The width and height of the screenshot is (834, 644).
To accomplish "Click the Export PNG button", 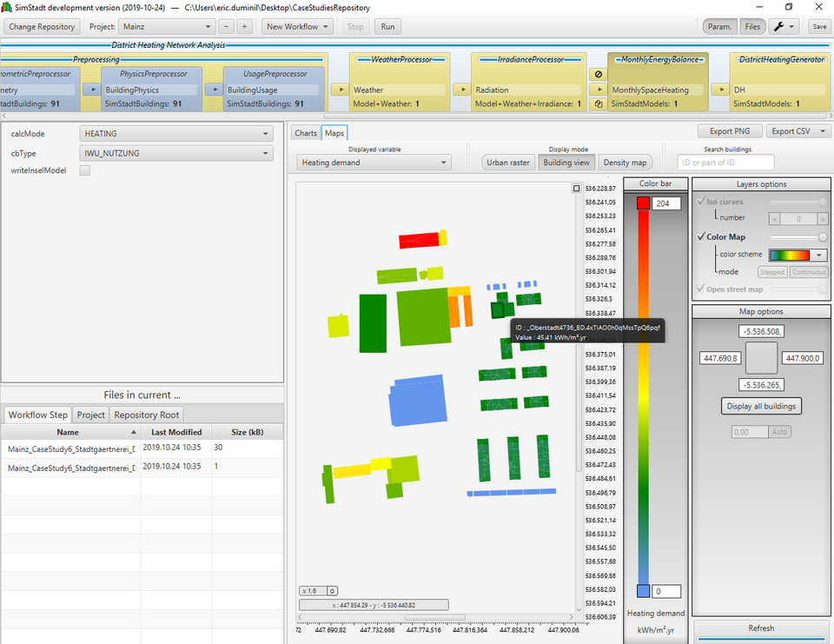I will coord(730,130).
